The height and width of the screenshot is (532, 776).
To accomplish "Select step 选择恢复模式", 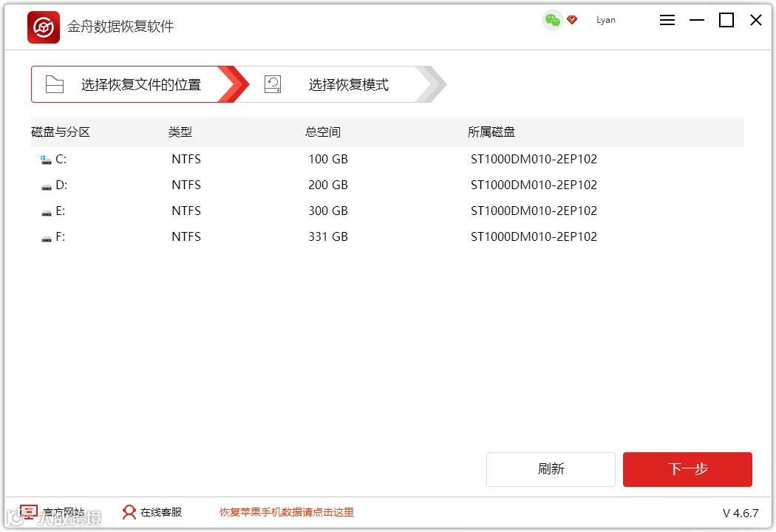I will pos(348,85).
